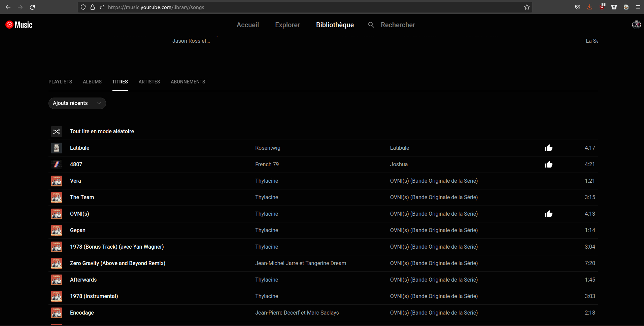
Task: Go to Accueil in top navigation
Action: [x=248, y=25]
